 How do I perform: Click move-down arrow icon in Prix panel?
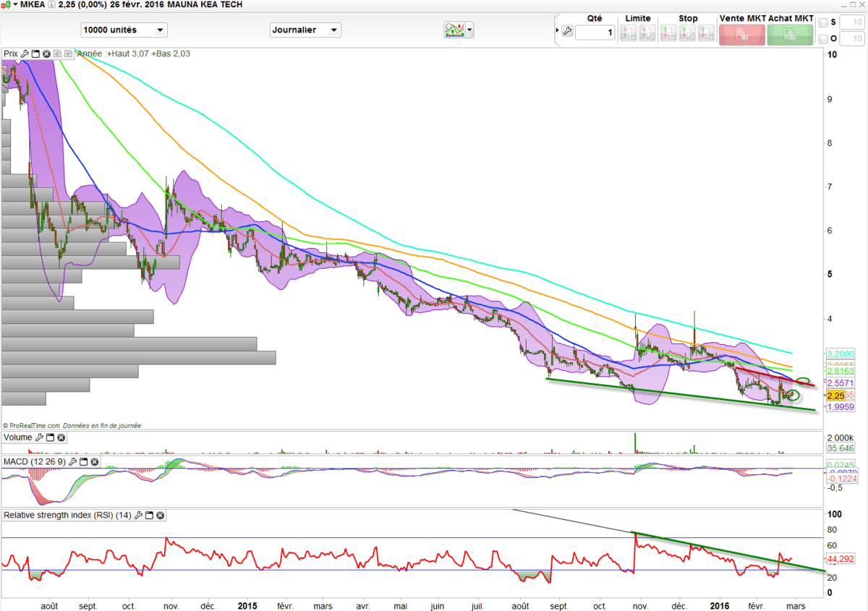point(57,54)
